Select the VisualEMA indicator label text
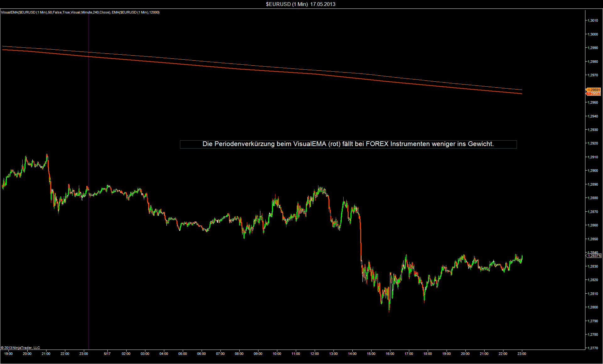The height and width of the screenshot is (364, 603). tap(80, 12)
